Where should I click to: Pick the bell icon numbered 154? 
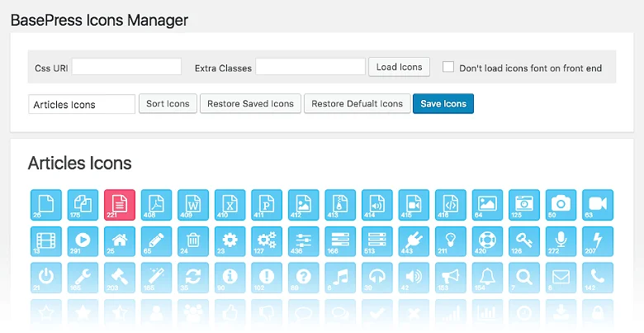coord(487,278)
